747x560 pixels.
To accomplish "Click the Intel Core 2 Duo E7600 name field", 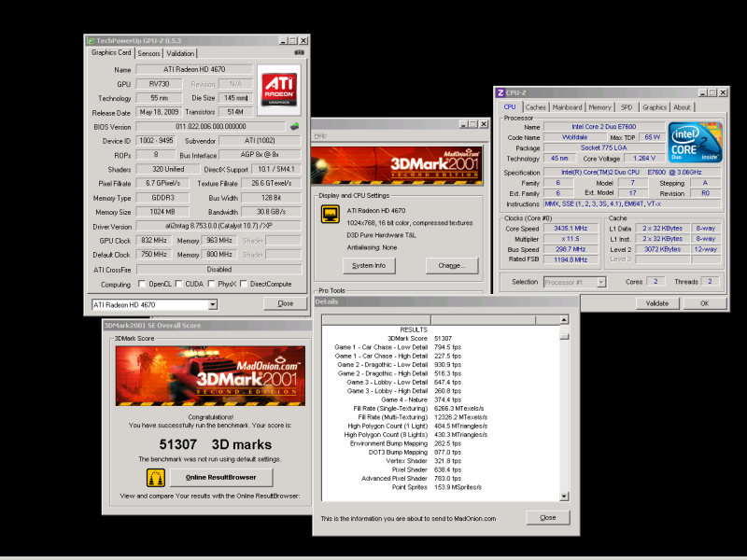I will point(603,127).
